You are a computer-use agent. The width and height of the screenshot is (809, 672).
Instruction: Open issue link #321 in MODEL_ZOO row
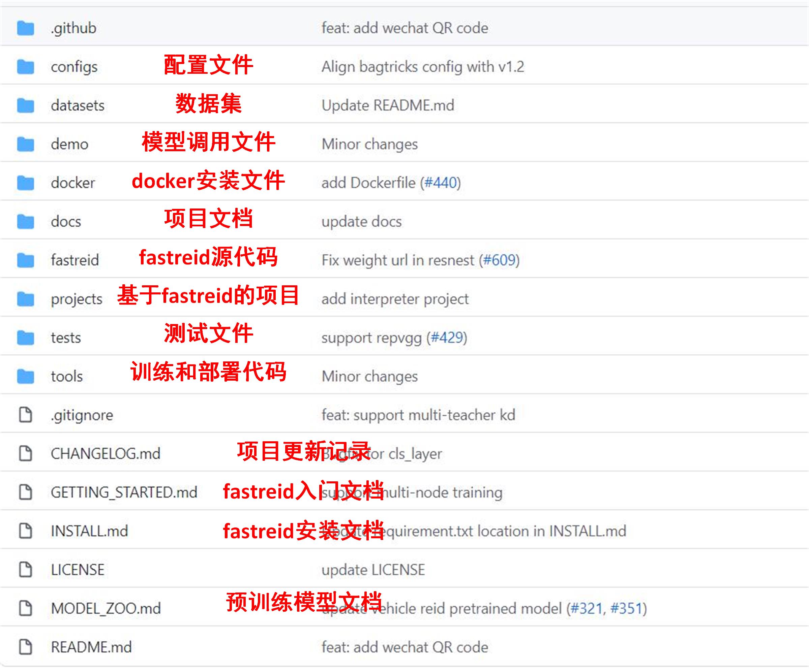(586, 608)
